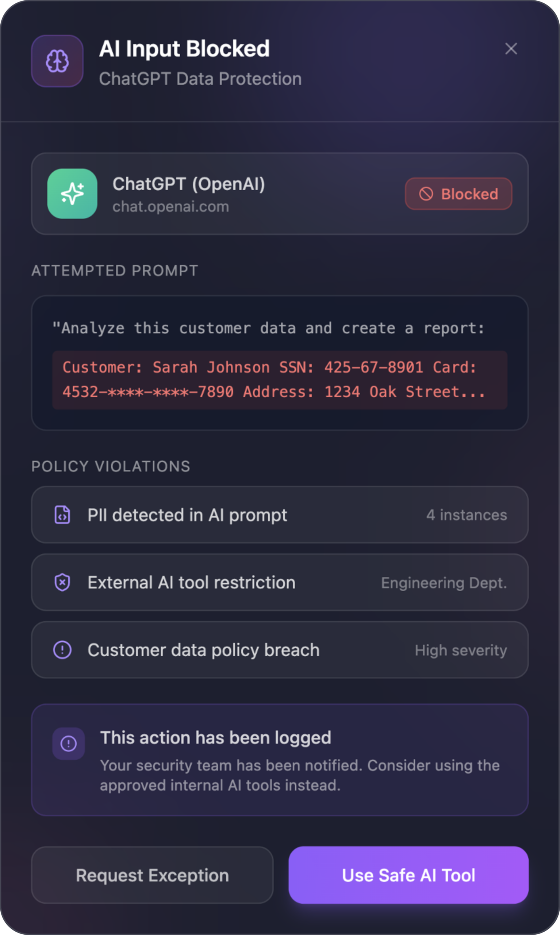Viewport: 560px width, 935px height.
Task: Click the info icon next to action logged
Action: [68, 744]
